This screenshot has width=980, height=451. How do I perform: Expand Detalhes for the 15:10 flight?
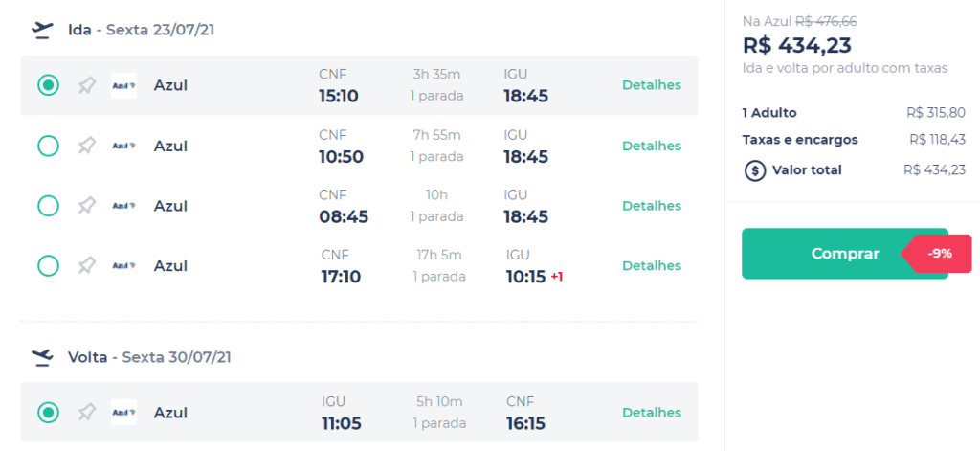click(652, 85)
